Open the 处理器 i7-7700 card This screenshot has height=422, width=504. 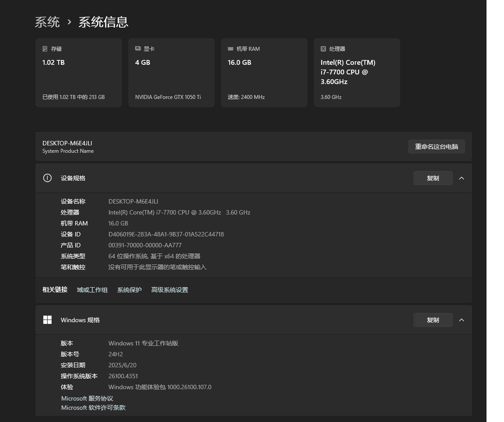click(357, 73)
